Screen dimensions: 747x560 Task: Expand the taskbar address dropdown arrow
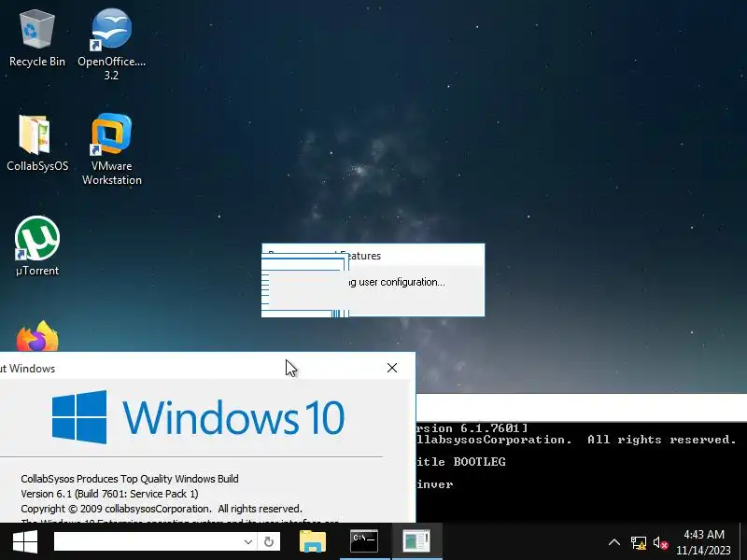click(248, 541)
